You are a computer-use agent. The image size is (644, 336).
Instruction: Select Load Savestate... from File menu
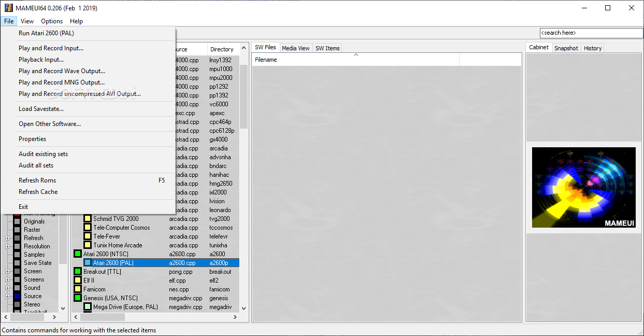[88, 109]
